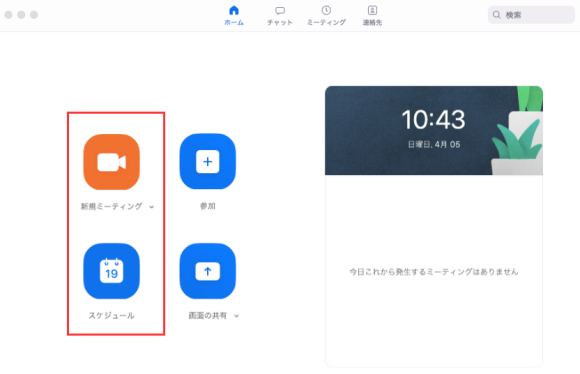The height and width of the screenshot is (374, 580).
Task: Open the ミーティング tab
Action: point(326,16)
